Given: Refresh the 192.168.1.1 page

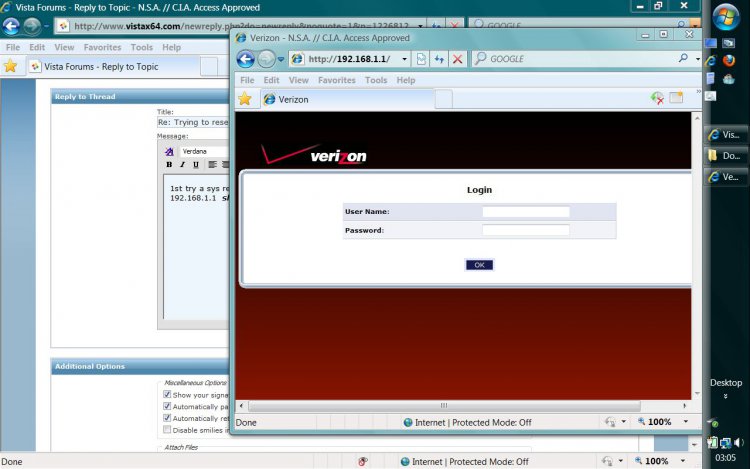Looking at the screenshot, I should point(439,59).
